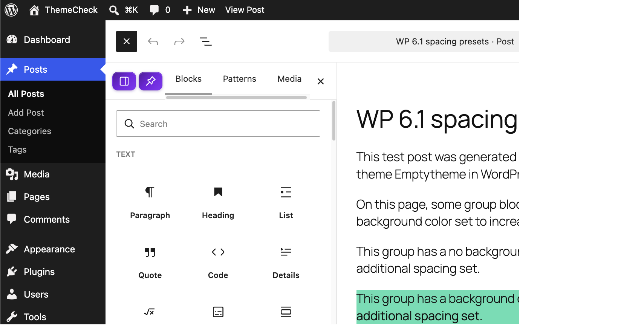
Task: Click the document title bar WP 6.1 spacing presets
Action: click(424, 41)
